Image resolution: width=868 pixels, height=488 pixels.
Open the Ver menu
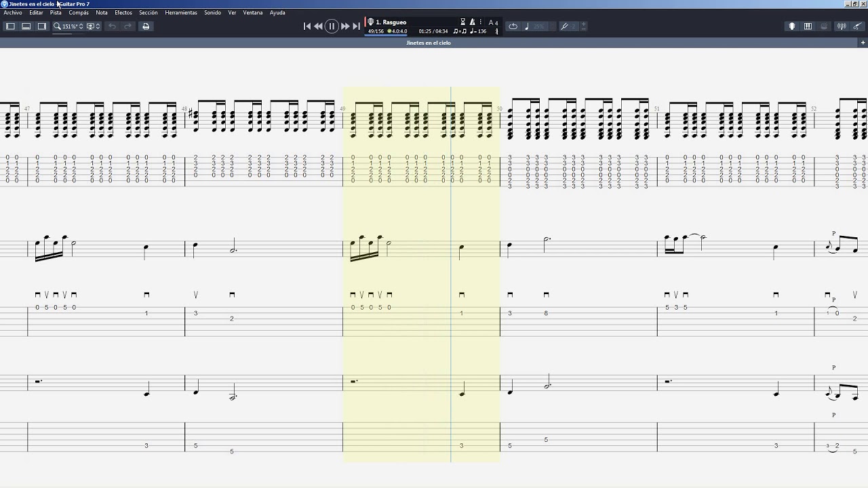[232, 12]
